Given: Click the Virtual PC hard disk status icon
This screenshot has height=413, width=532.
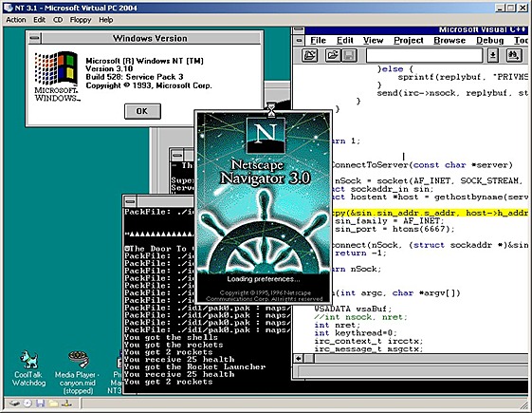Looking at the screenshot, I should click(14, 404).
